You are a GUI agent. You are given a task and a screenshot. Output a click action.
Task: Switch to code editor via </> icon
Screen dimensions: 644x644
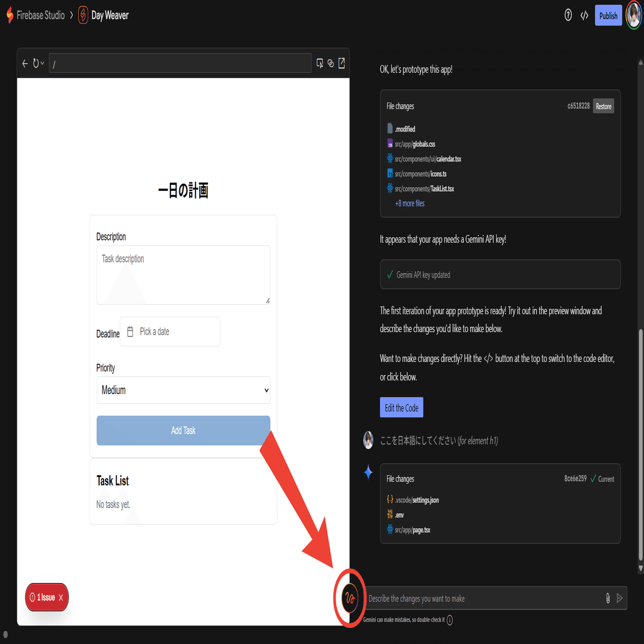coord(584,16)
